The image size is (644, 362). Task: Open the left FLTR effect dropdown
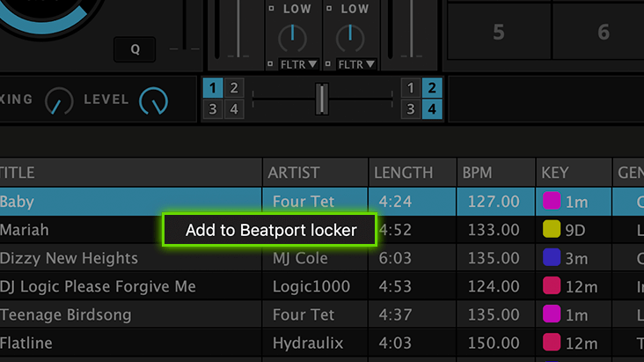tap(296, 64)
